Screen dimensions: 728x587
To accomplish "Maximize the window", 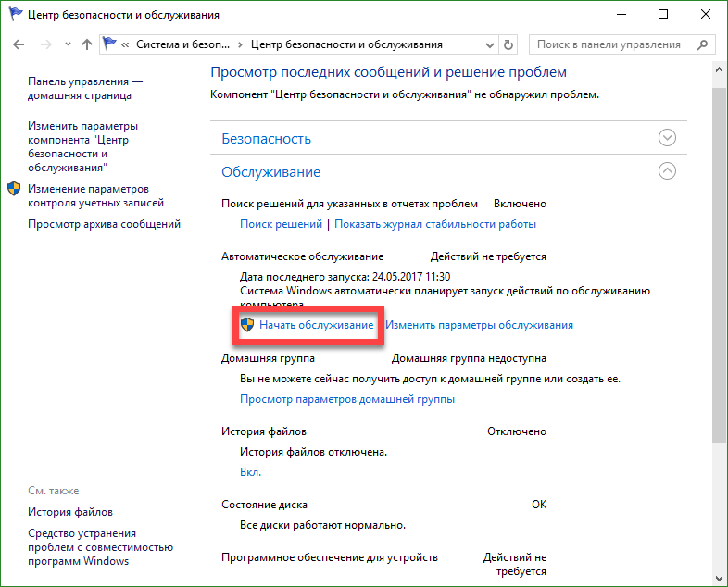I will [663, 15].
